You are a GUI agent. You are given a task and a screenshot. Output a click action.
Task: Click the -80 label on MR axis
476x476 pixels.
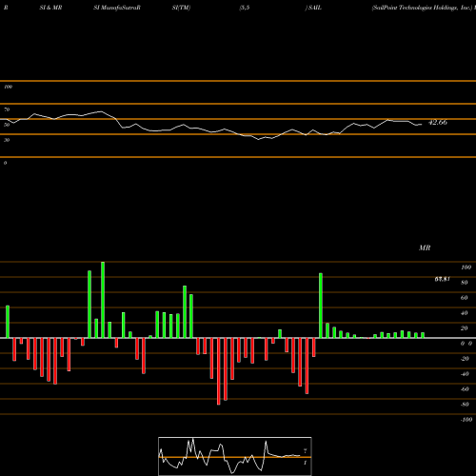point(465,405)
